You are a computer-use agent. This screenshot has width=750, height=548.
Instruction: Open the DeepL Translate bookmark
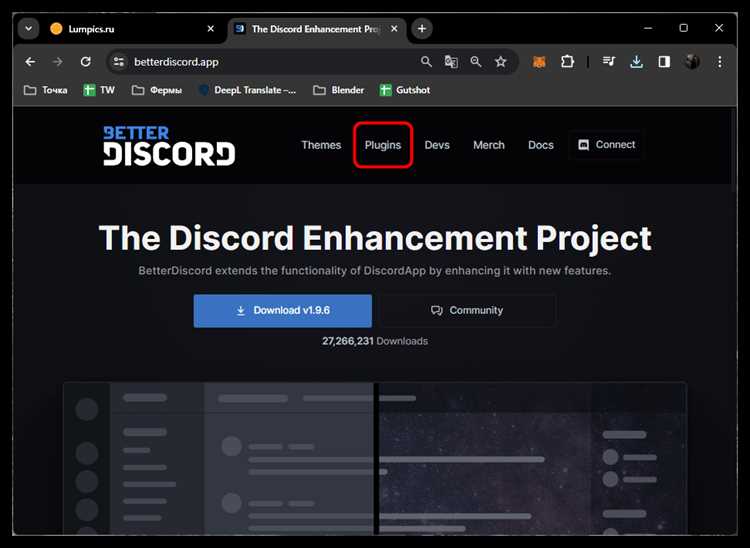[x=247, y=90]
